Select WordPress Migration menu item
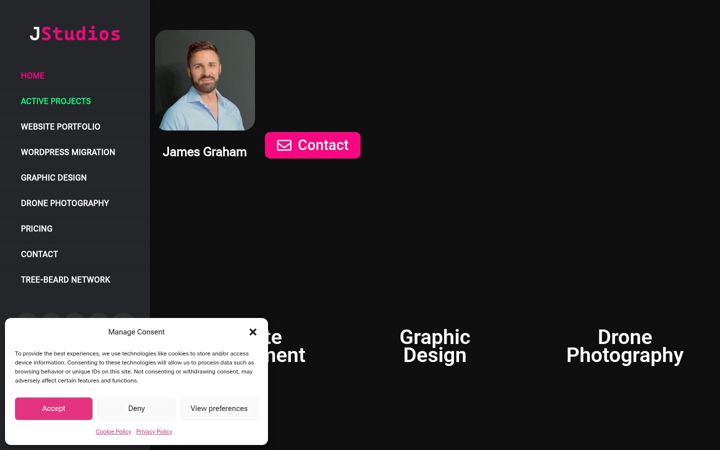 pos(68,152)
